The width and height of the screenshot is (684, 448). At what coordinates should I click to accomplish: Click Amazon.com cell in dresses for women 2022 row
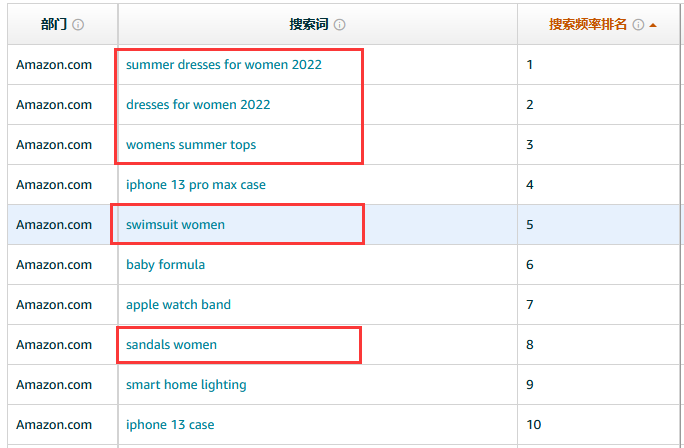(62, 105)
